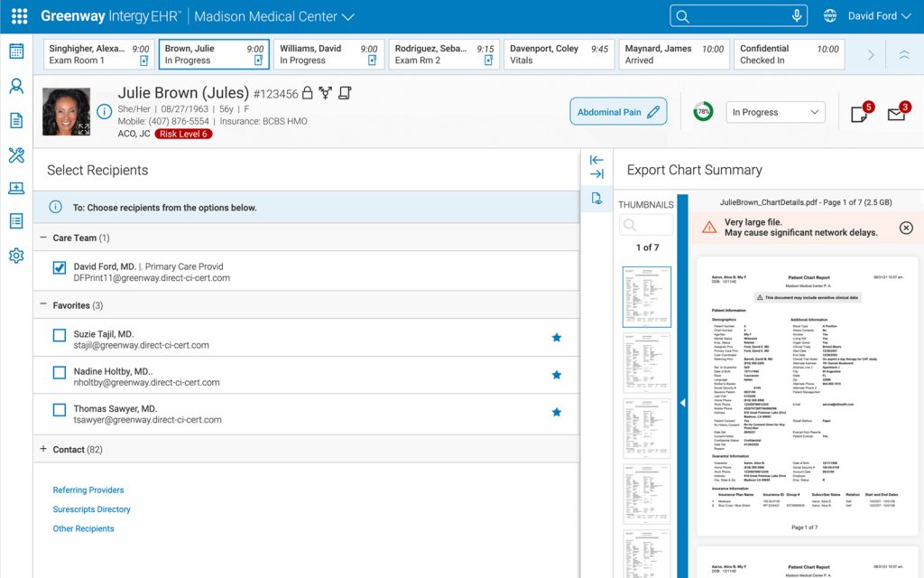
Task: Uncheck David Ford, MD. recipient
Action: 60,267
